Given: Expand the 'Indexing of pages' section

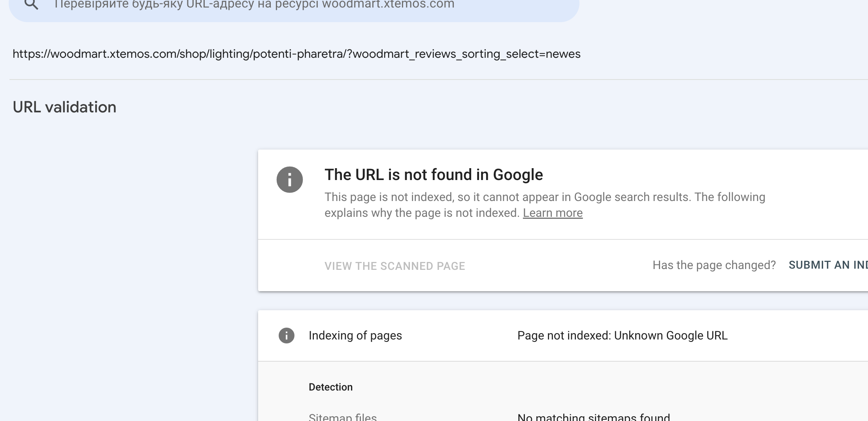Looking at the screenshot, I should pos(355,336).
